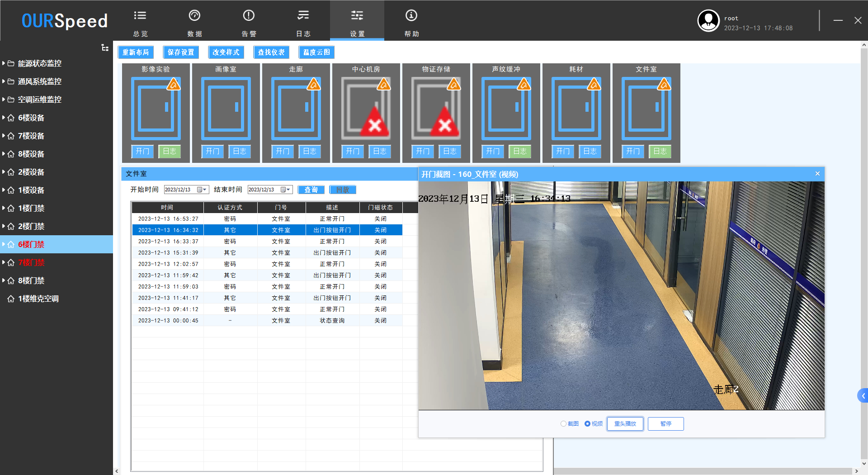Switch to the 日志 top tab
Viewport: 868px width, 475px height.
click(303, 23)
